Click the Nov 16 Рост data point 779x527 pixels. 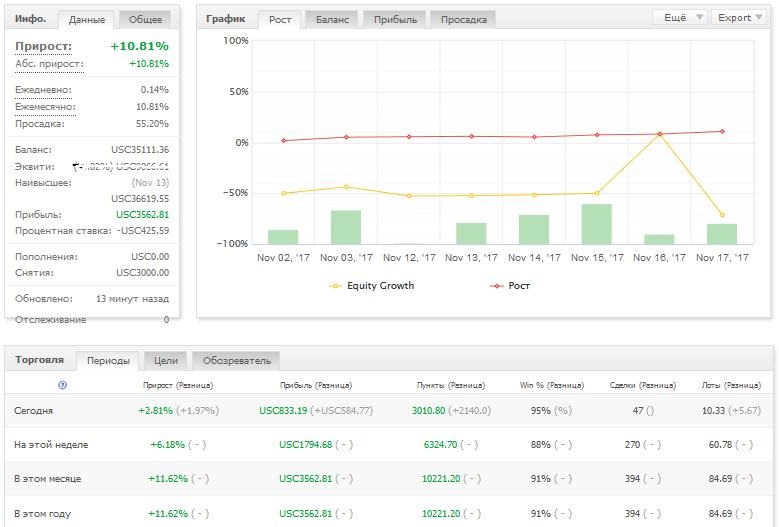659,134
